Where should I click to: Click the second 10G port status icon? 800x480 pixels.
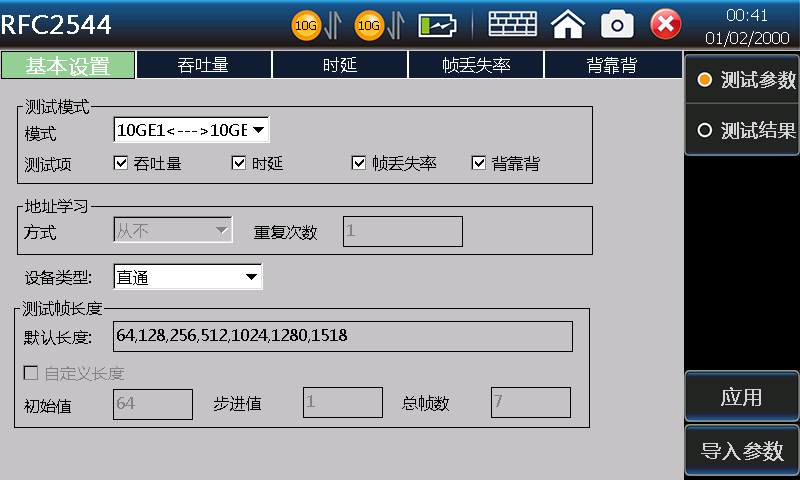pos(369,24)
